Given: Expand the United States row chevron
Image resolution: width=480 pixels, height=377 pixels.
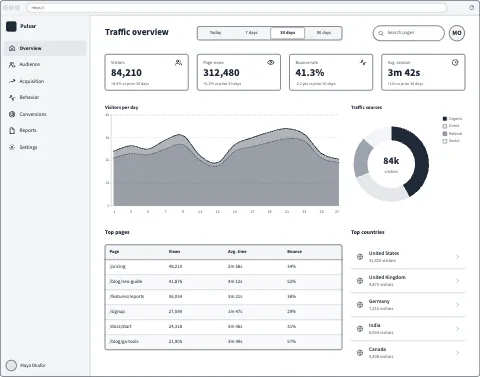Looking at the screenshot, I should (457, 257).
